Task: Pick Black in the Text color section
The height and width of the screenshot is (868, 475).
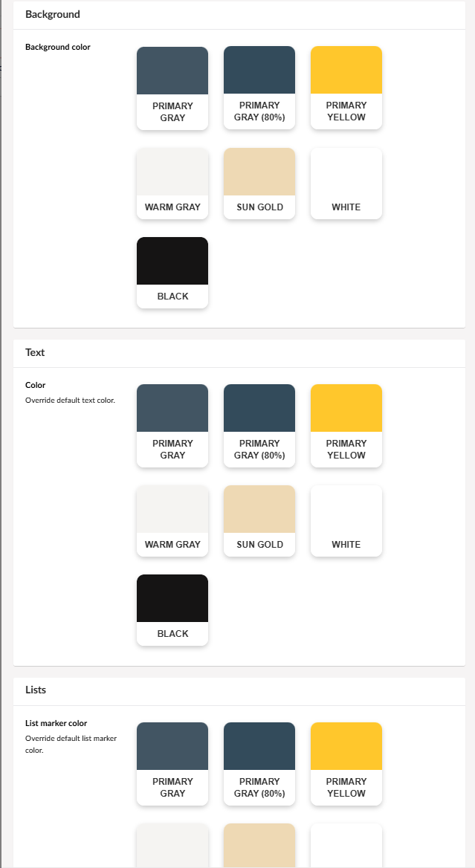Action: [x=172, y=609]
